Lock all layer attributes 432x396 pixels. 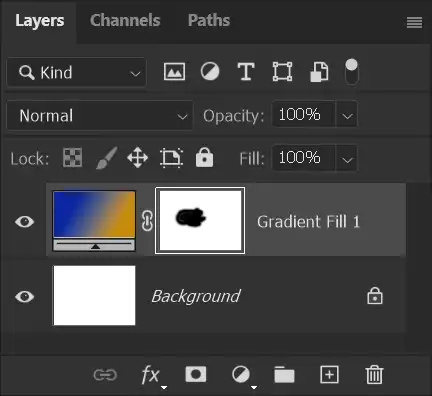click(204, 157)
